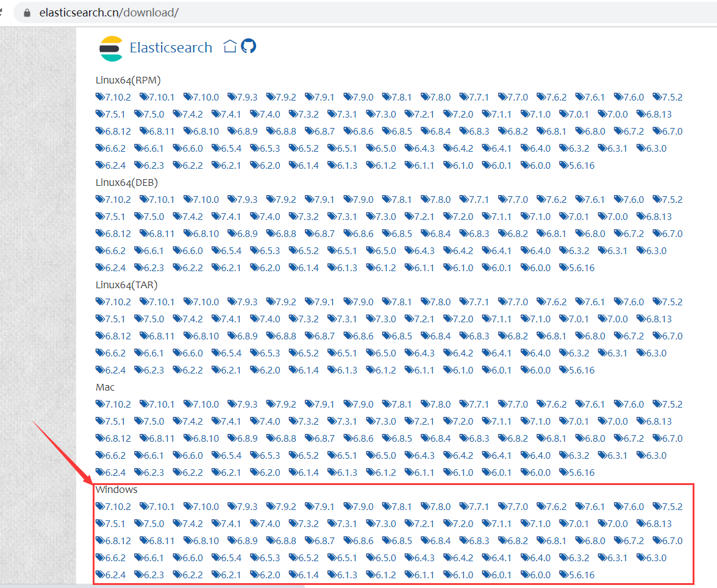Click the Elasticsearch logo image
Viewport: 717px width, 588px height.
pos(111,48)
